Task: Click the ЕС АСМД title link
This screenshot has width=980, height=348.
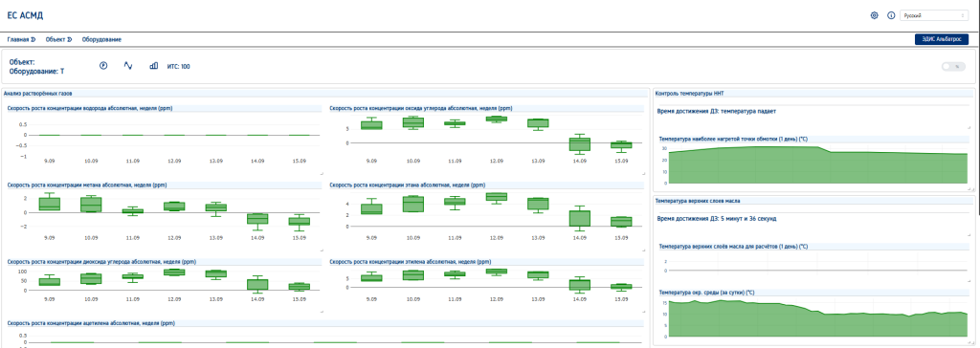Action: [x=25, y=15]
